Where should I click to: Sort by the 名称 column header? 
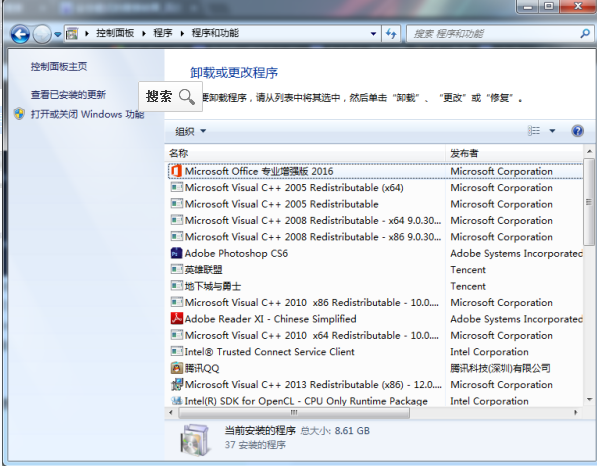pyautogui.click(x=305, y=153)
